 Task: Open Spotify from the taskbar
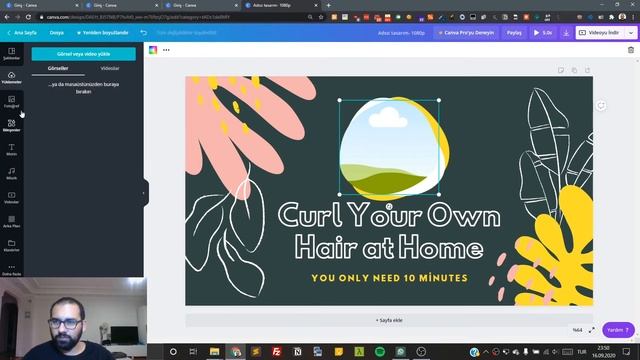pyautogui.click(x=380, y=351)
